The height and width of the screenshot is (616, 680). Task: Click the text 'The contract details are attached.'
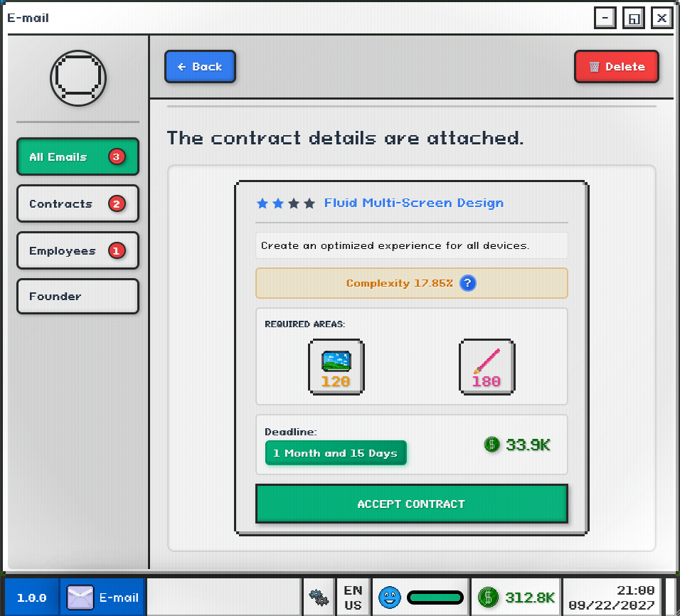point(345,138)
